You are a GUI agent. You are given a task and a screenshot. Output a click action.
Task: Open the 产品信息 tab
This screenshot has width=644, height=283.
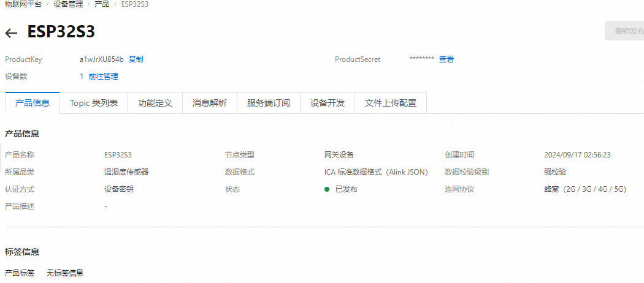tap(33, 103)
